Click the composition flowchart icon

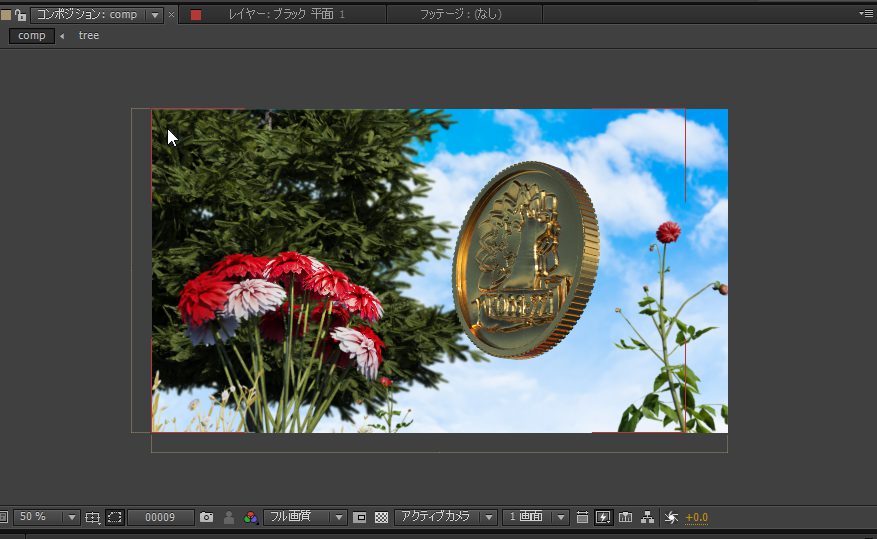(x=648, y=517)
